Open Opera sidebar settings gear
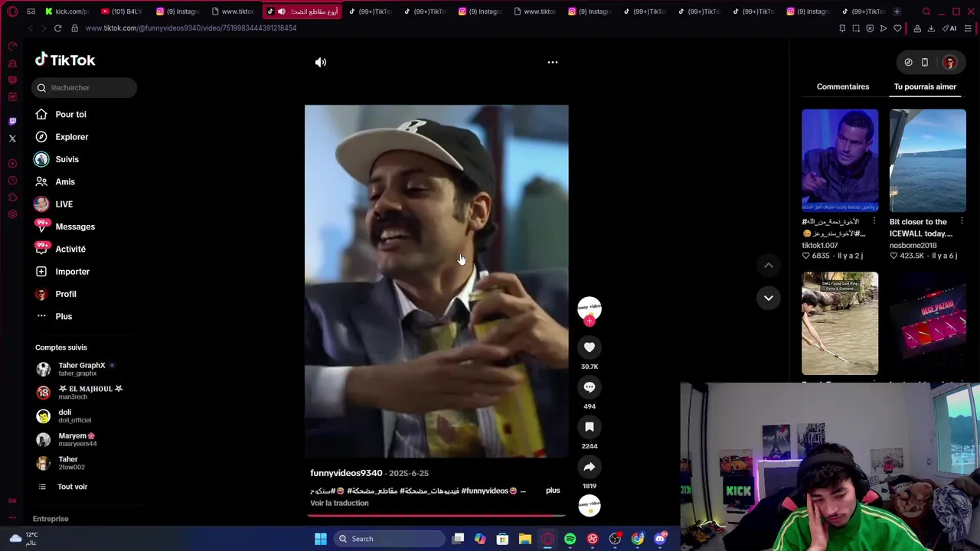 click(x=12, y=214)
